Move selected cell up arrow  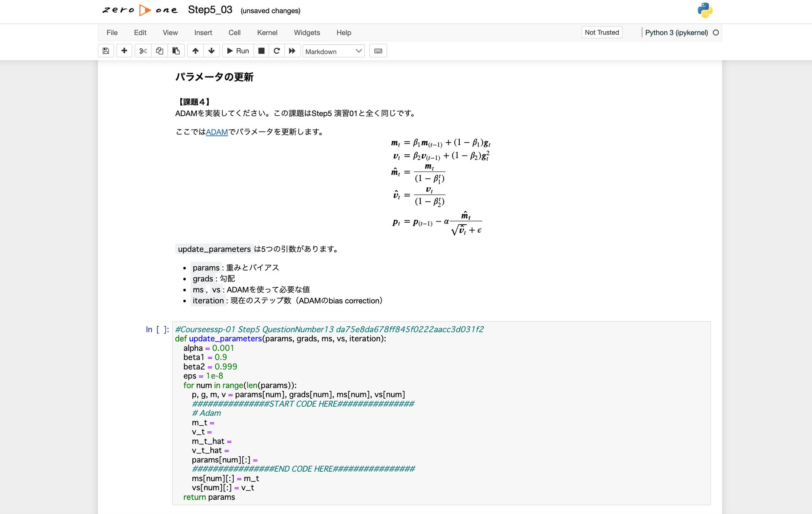tap(195, 51)
